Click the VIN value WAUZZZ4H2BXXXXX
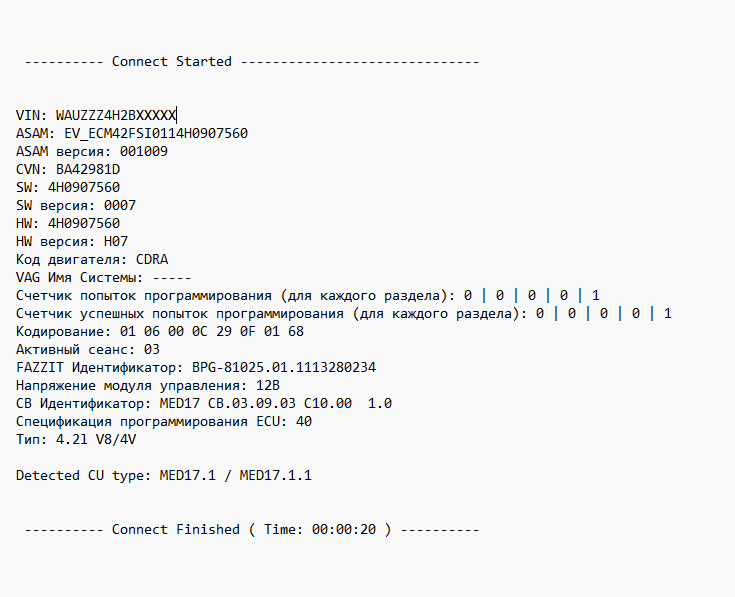This screenshot has height=597, width=735. [115, 116]
